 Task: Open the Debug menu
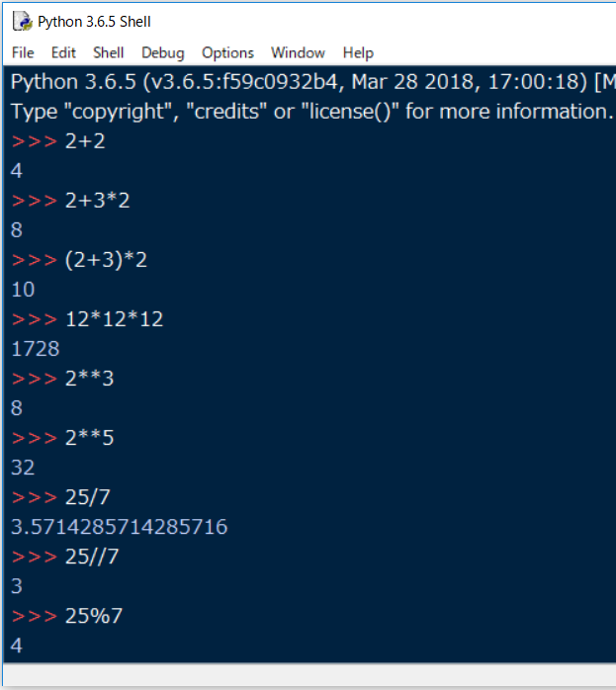163,52
